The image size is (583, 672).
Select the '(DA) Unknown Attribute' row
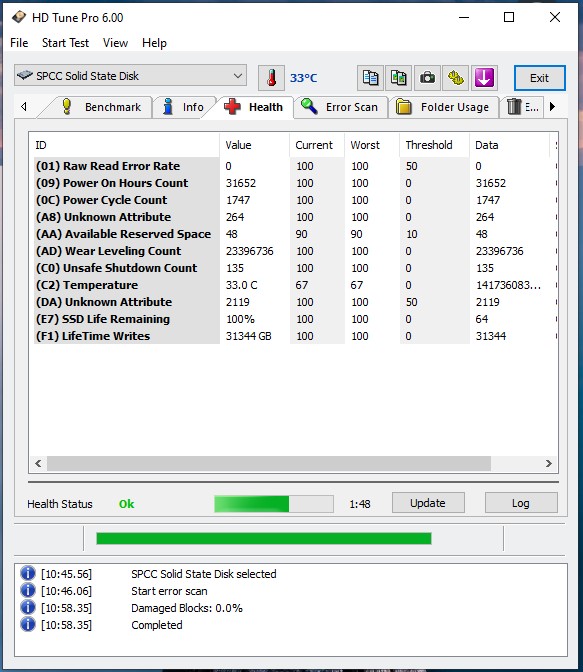coord(294,302)
